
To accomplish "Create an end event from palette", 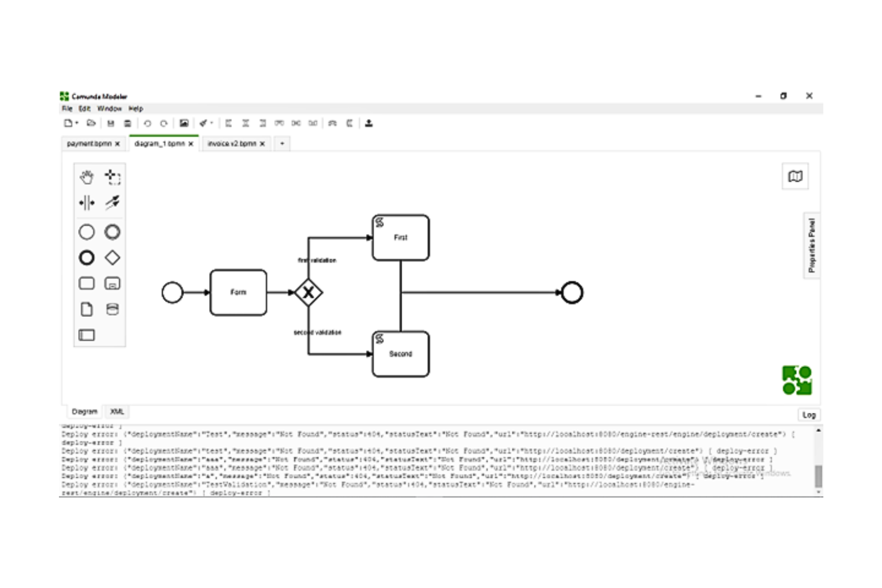I will click(87, 257).
